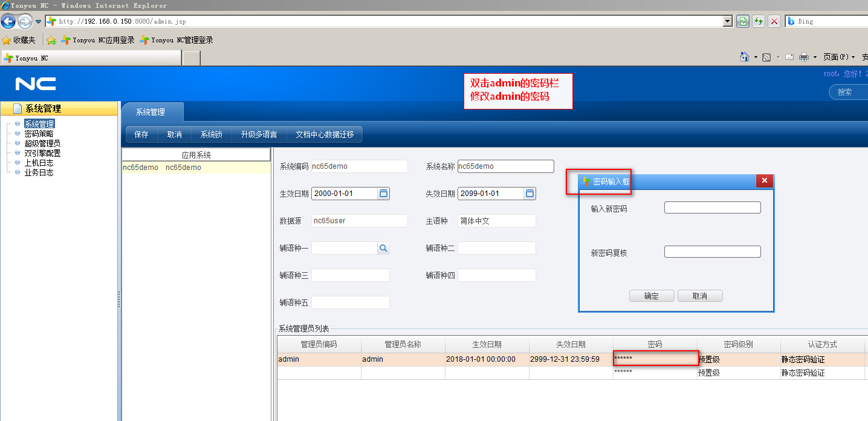
Task: Click the IE home icon
Action: coord(745,57)
